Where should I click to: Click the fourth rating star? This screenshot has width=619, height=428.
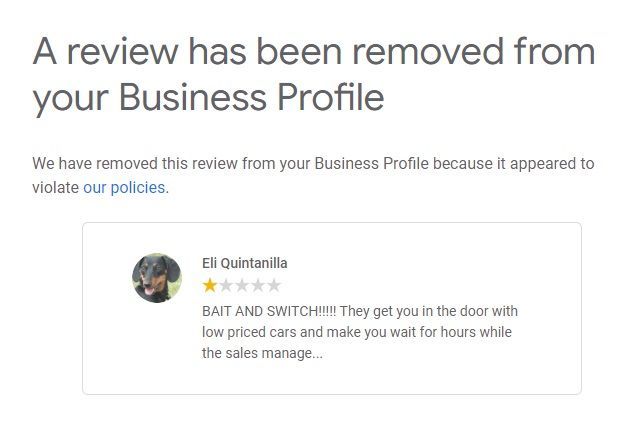[257, 286]
